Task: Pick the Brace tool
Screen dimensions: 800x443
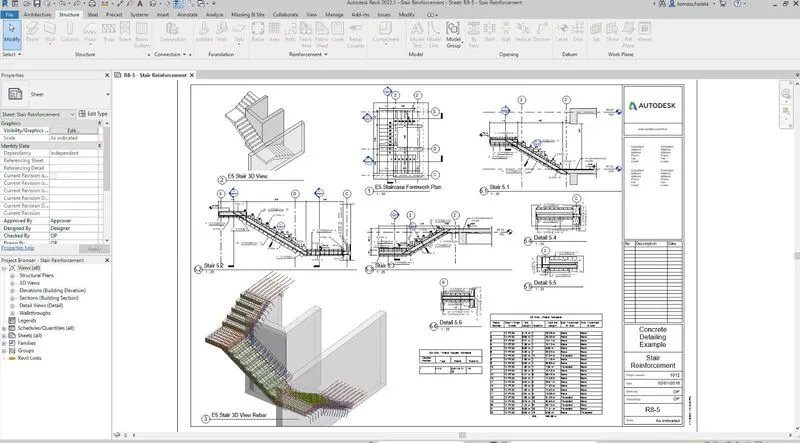Action: click(125, 32)
